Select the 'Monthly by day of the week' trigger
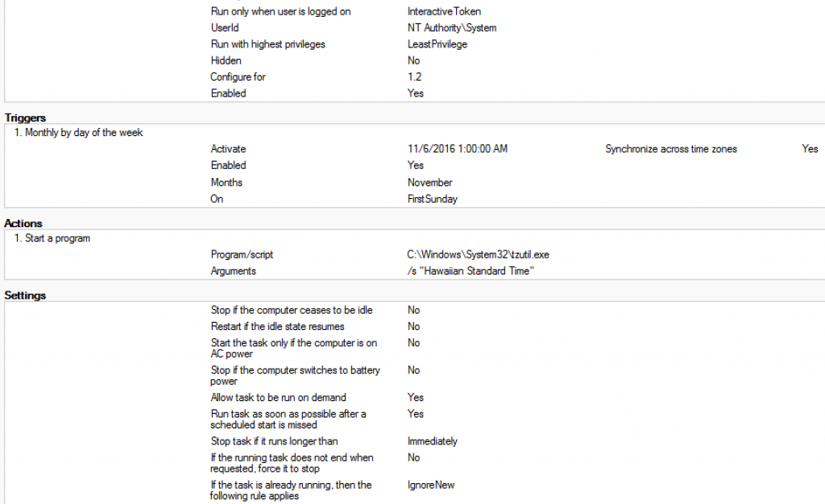The height and width of the screenshot is (504, 825). (x=84, y=133)
